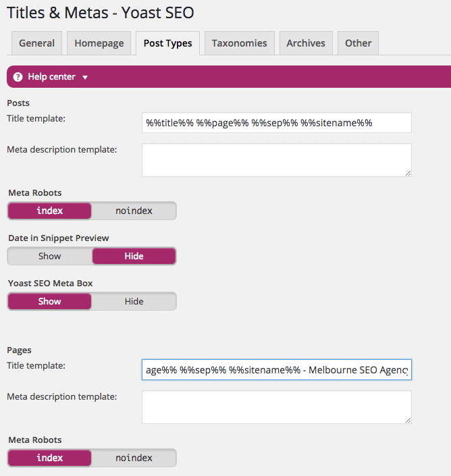
Task: Switch to the General tab
Action: point(36,43)
